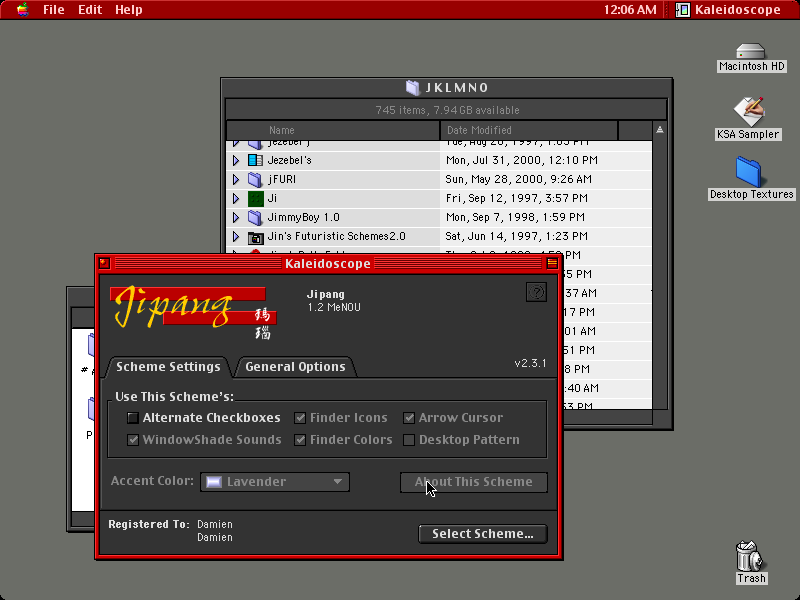Click the "1.2 MeNOU" scheme version text
This screenshot has width=800, height=600.
pos(334,307)
